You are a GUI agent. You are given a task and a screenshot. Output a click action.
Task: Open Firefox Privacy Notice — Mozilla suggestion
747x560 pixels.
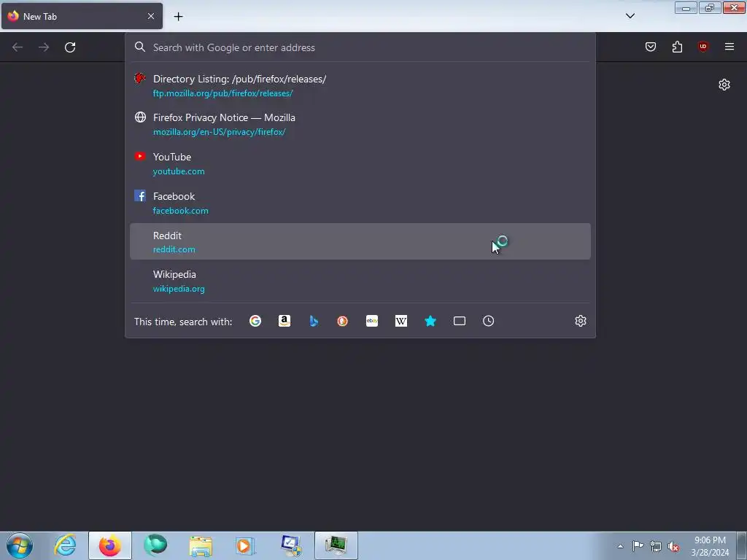click(360, 125)
